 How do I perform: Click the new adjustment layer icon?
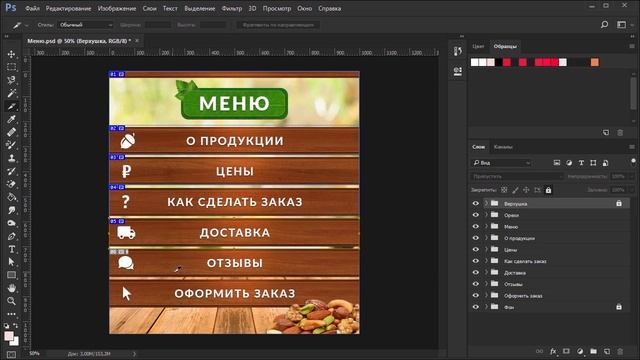[580, 351]
